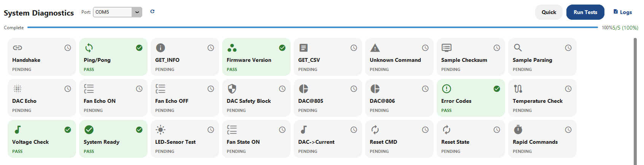The height and width of the screenshot is (165, 644).
Task: Click the Fan State ON list icon
Action: click(232, 130)
